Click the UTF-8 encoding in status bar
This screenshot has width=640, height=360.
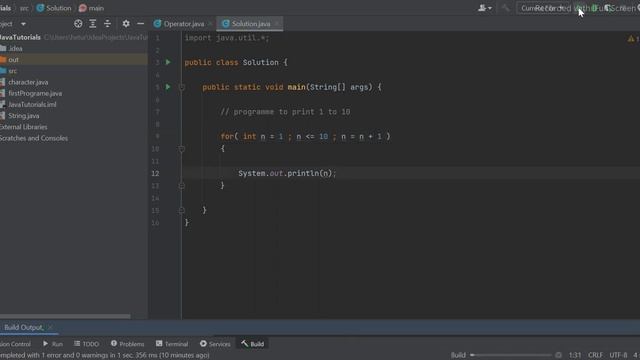click(618, 355)
